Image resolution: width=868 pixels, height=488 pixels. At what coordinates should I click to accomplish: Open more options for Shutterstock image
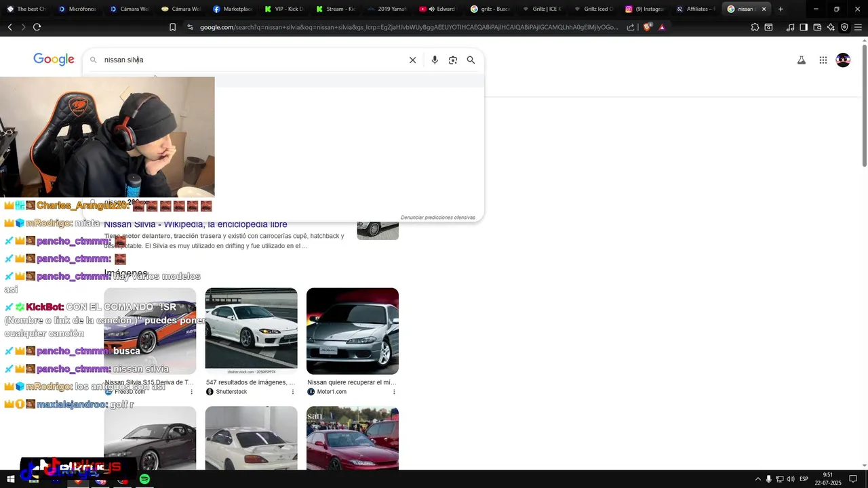click(293, 392)
